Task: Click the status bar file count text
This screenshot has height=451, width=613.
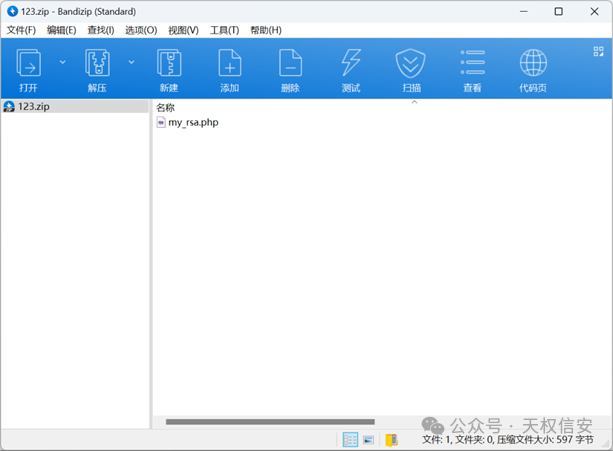Action: tap(508, 440)
